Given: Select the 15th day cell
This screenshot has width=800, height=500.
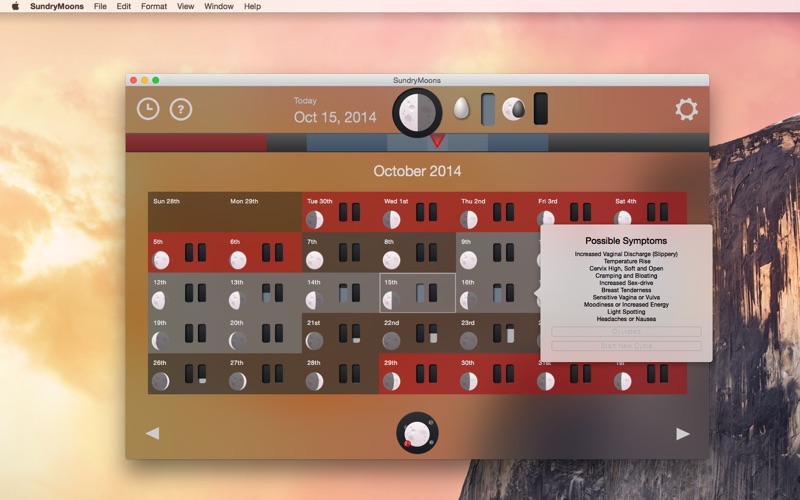Looking at the screenshot, I should 417,293.
